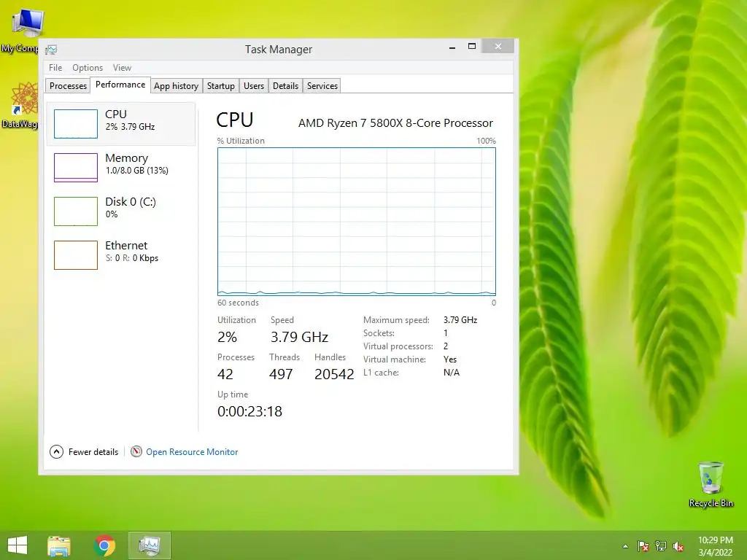Click the network tray icon
The height and width of the screenshot is (560, 747).
click(661, 546)
